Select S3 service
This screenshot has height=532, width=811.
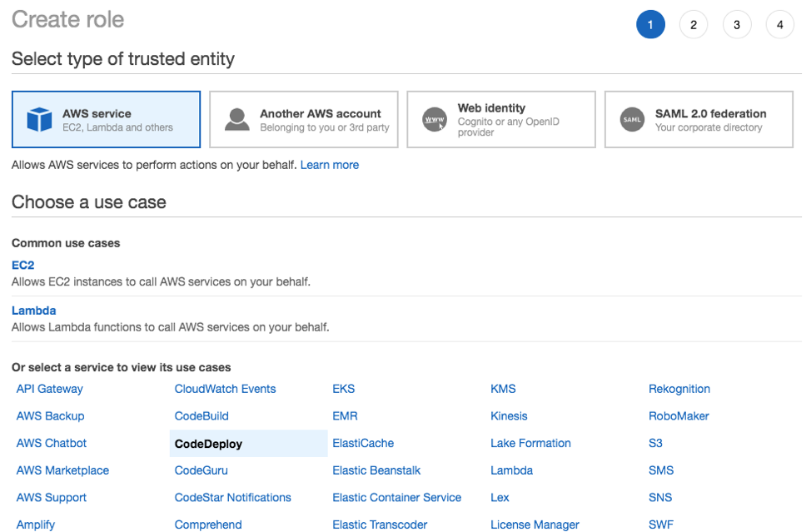[655, 443]
